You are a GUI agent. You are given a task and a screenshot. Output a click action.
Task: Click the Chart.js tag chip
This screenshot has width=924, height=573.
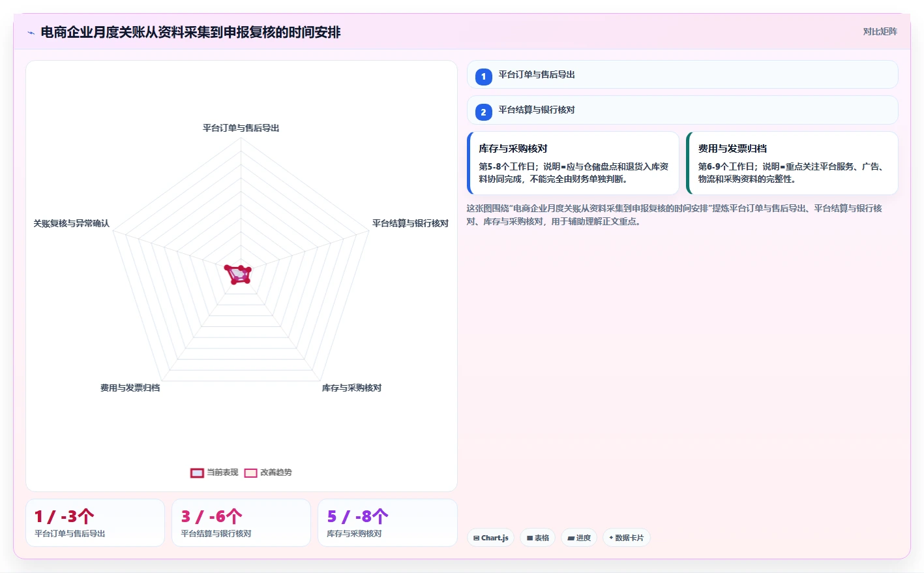click(491, 538)
